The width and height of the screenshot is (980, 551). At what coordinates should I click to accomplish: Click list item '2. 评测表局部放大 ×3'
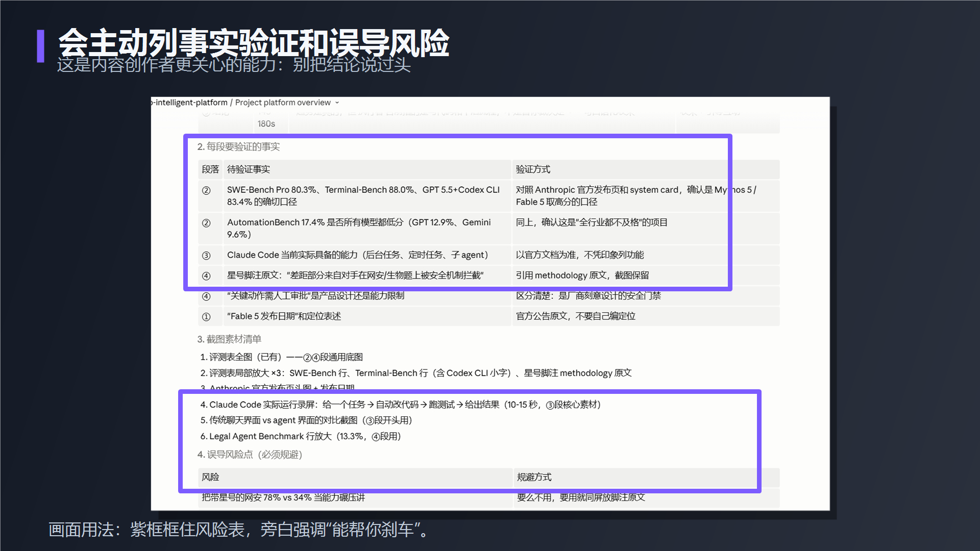[416, 373]
